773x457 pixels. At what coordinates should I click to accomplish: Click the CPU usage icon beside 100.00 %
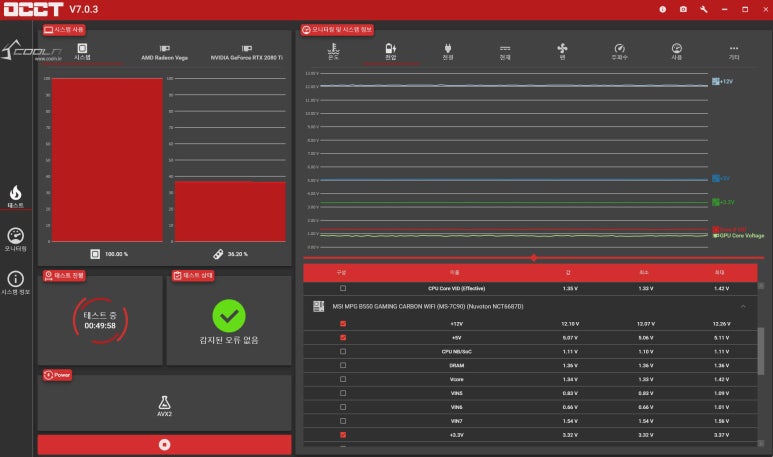click(95, 254)
